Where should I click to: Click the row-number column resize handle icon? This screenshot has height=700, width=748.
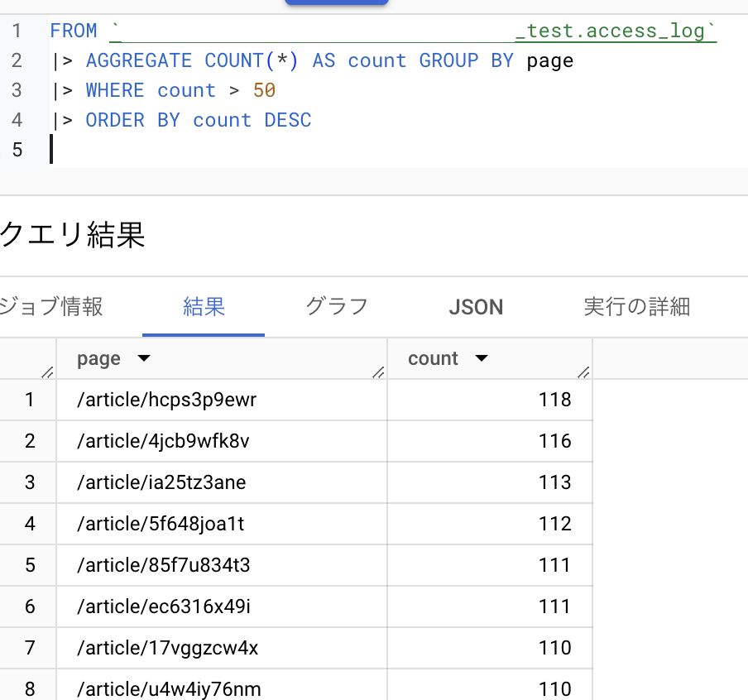47,372
